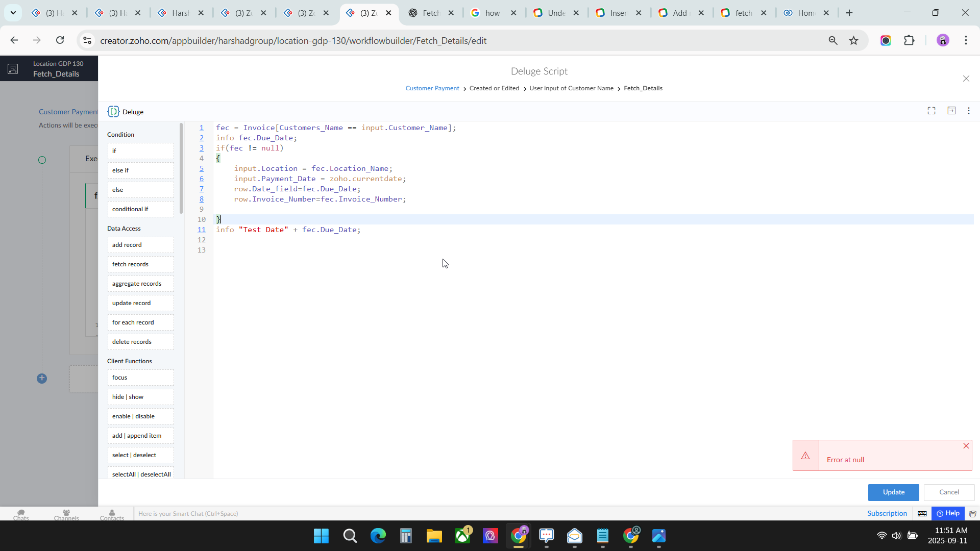
Task: Open the Help widget at bottom right
Action: point(948,513)
